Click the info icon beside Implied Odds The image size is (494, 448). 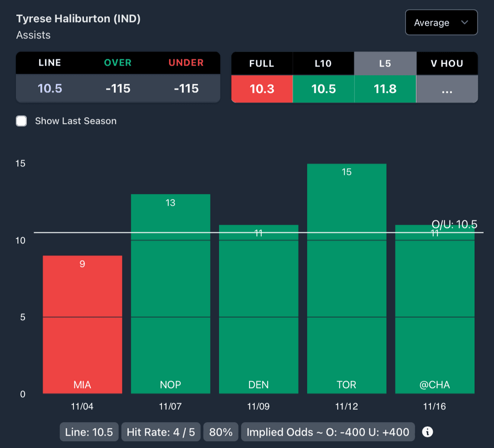point(427,432)
